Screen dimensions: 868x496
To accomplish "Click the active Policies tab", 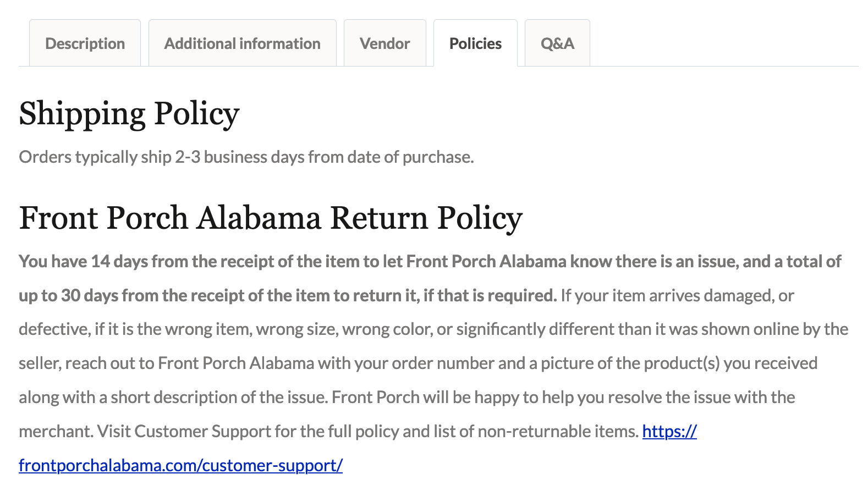I will tap(475, 43).
